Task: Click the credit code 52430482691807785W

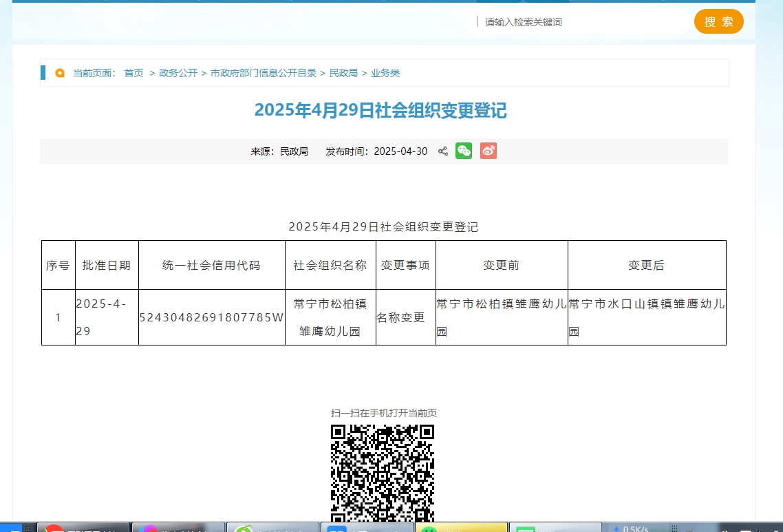Action: coord(211,317)
